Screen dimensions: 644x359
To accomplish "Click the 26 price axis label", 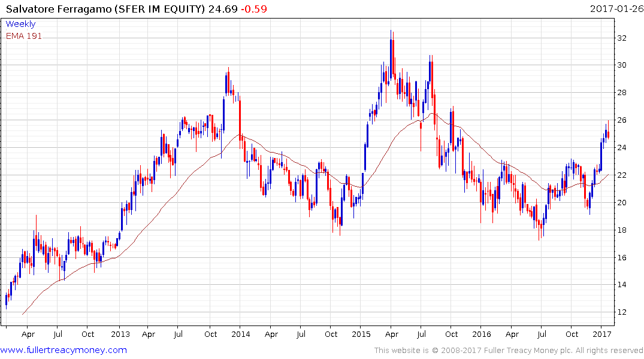I will pyautogui.click(x=622, y=120).
